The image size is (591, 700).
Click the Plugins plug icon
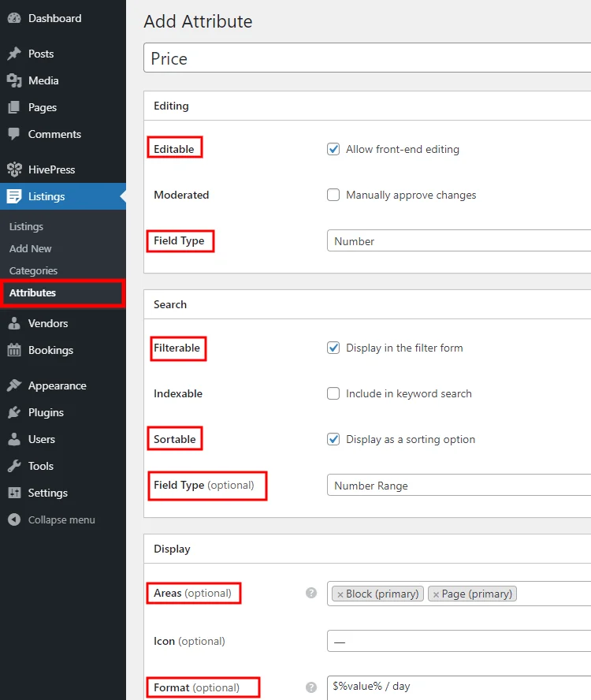tap(14, 412)
